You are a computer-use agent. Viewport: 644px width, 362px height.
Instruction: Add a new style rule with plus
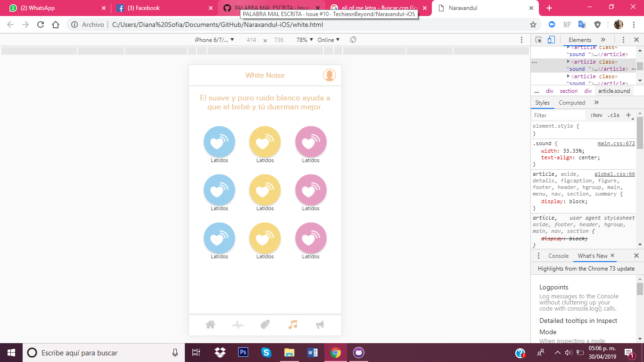628,115
